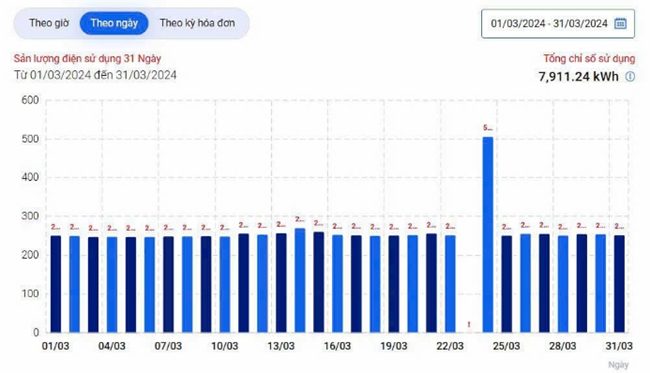This screenshot has width=650, height=373.
Task: Select the bar for 13/03
Action: point(281,283)
